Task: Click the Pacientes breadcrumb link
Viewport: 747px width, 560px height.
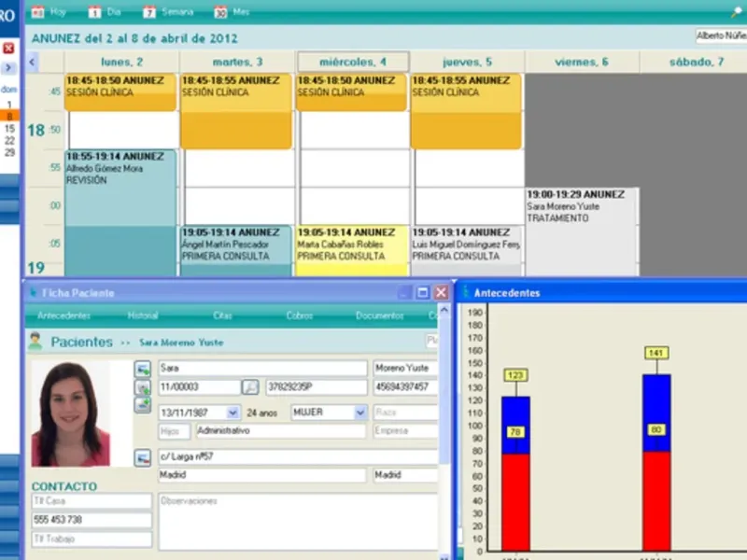Action: 81,342
